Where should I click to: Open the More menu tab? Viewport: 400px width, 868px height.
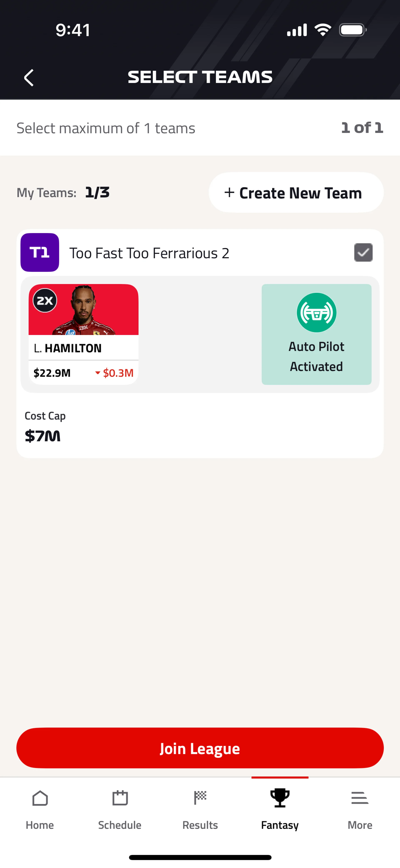(x=360, y=809)
